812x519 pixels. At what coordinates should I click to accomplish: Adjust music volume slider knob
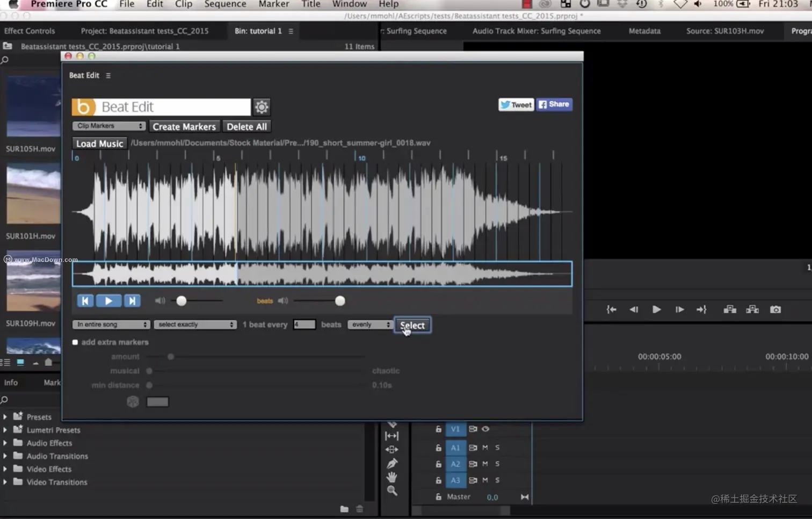[182, 301]
